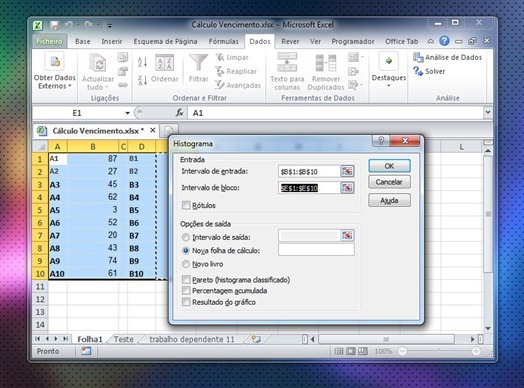
Task: Expand the formula bar
Action: 488,113
